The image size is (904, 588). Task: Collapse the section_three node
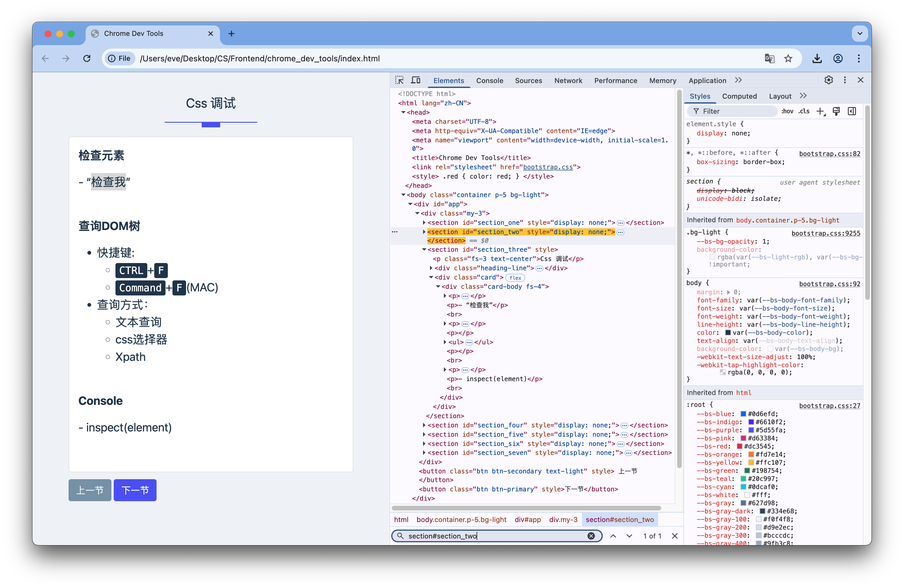[x=424, y=249]
